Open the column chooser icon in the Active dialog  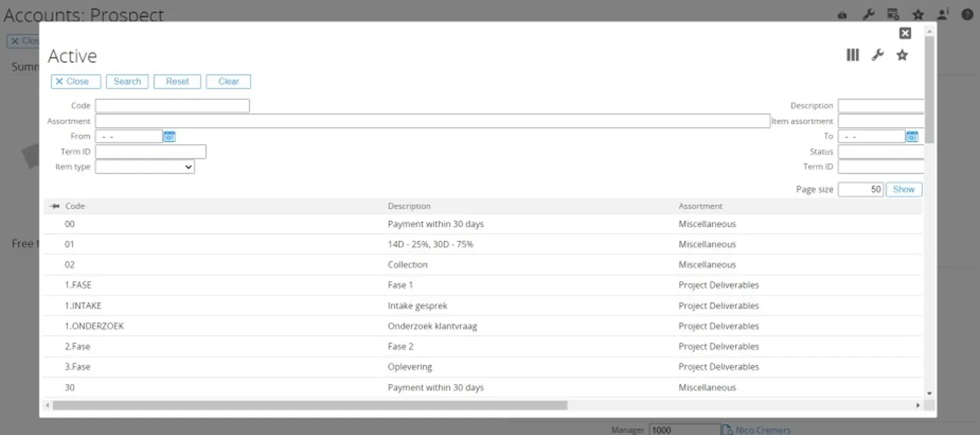click(x=852, y=55)
